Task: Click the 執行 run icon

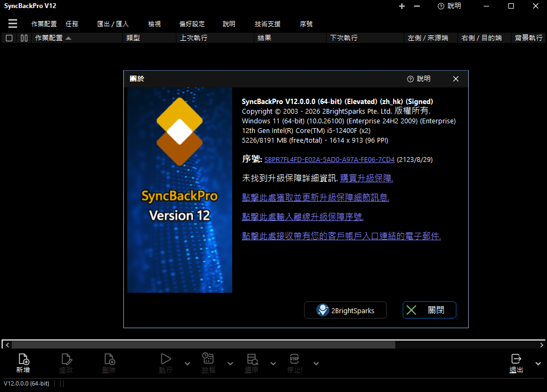Action: (x=166, y=363)
